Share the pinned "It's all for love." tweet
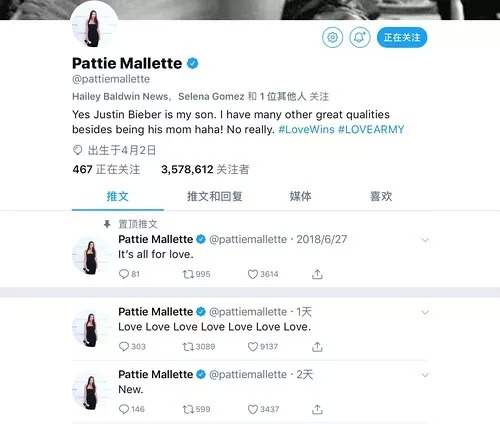The image size is (500, 424). [317, 274]
